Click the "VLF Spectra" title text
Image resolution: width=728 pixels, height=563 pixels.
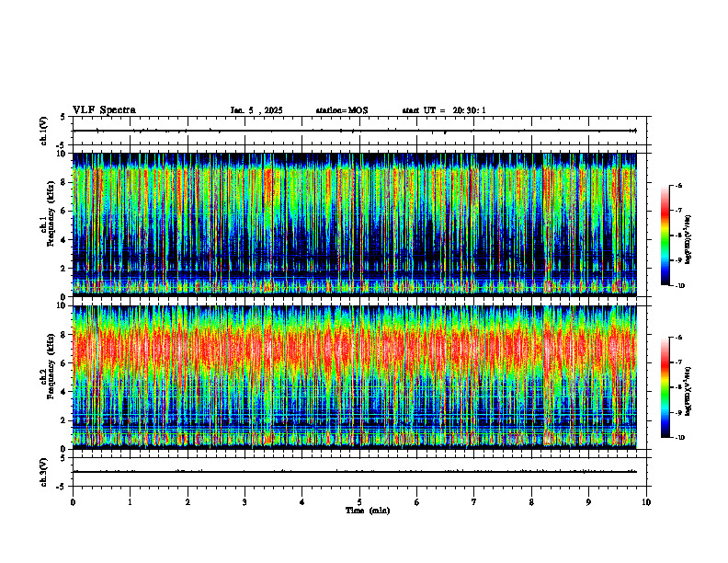pyautogui.click(x=104, y=110)
